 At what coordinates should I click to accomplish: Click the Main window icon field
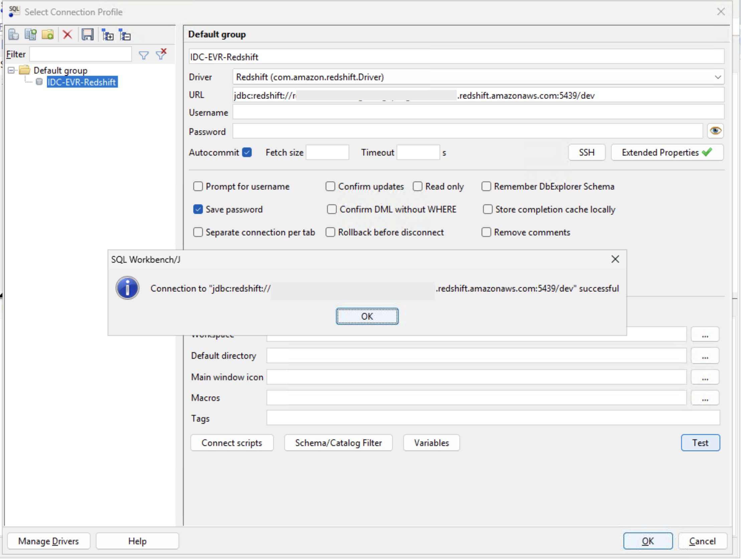coord(476,377)
